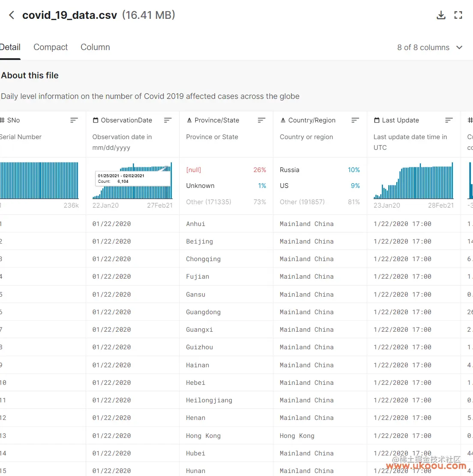473x476 pixels.
Task: Go back using the left arrow icon
Action: [x=12, y=15]
